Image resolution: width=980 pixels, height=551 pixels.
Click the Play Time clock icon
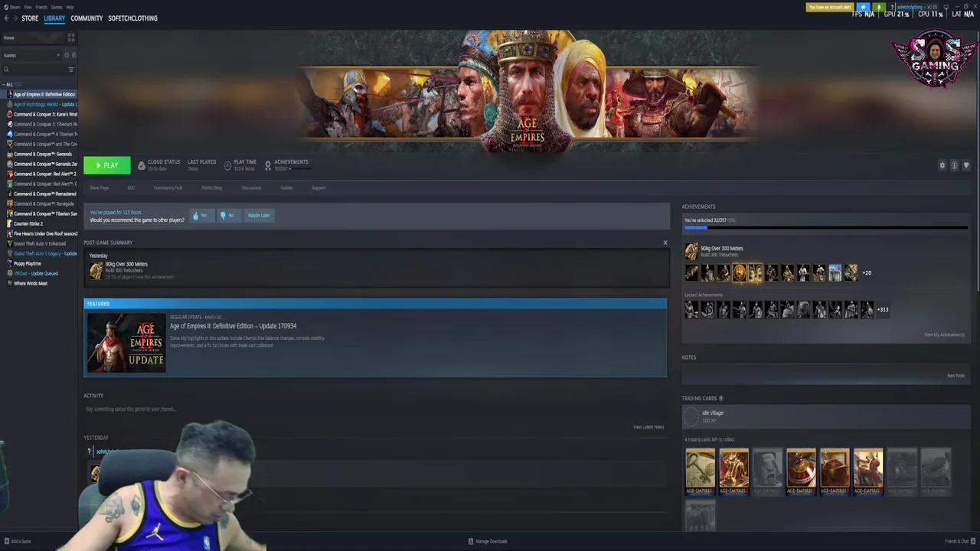coord(227,165)
